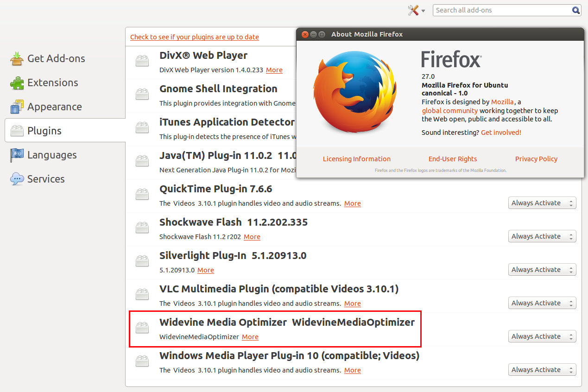The image size is (588, 392).
Task: Click the Services speech bubble icon
Action: coord(17,179)
